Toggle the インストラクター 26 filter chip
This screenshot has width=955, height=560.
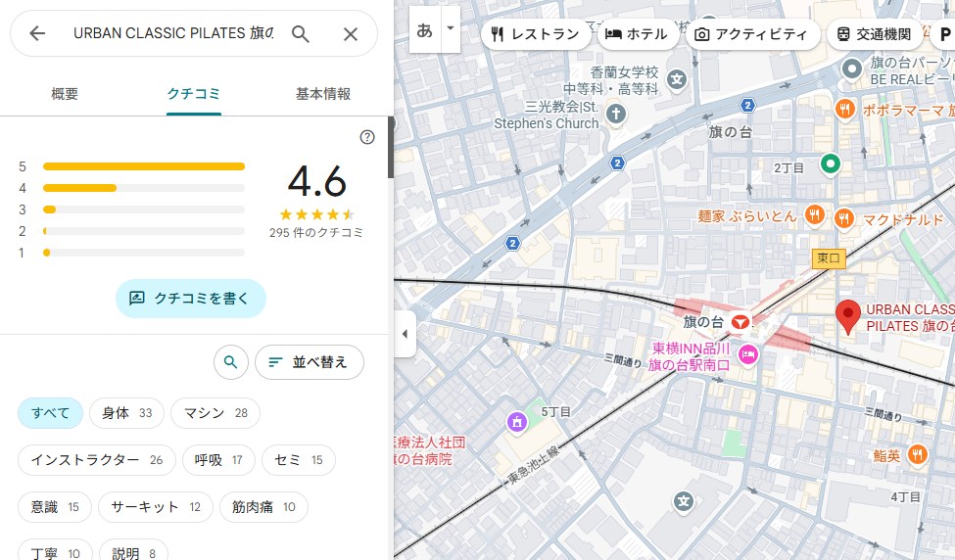pos(96,460)
